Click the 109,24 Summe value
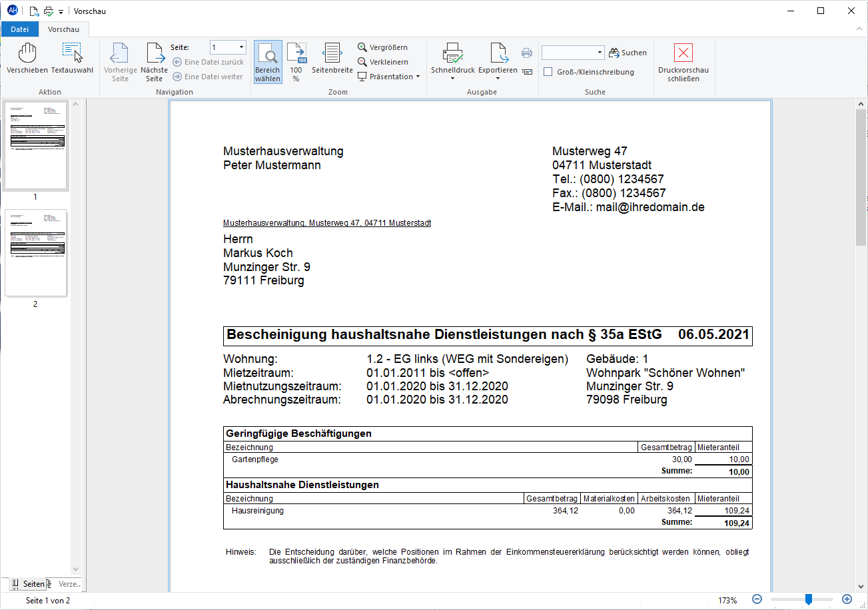Viewport: 868px width, 610px height. pos(737,523)
